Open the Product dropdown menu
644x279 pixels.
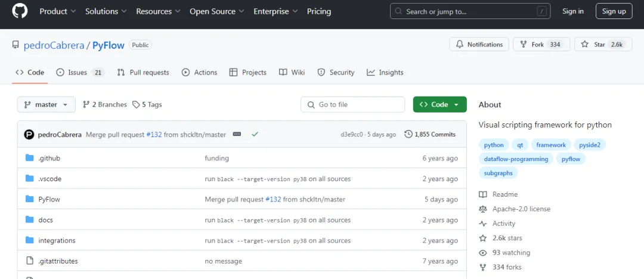pos(57,11)
